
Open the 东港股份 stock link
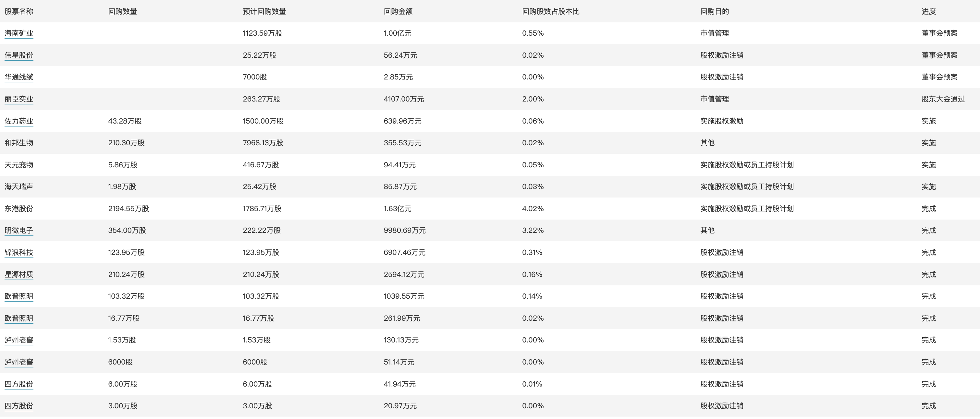[18, 208]
